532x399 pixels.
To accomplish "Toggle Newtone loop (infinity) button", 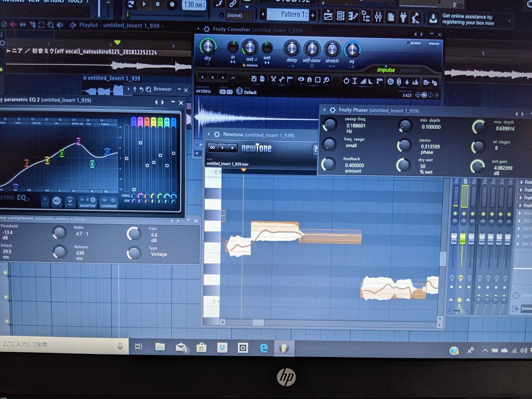I will (x=212, y=147).
